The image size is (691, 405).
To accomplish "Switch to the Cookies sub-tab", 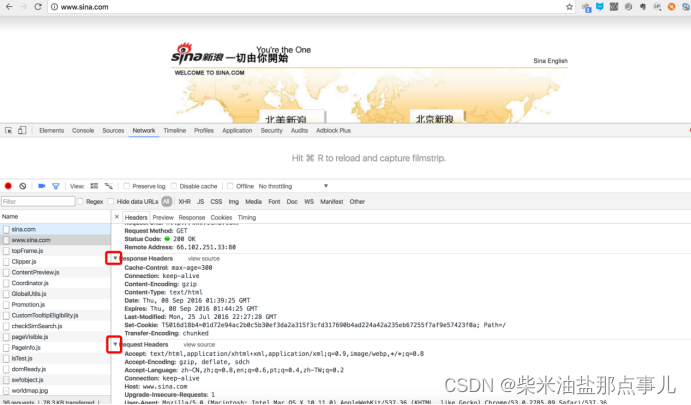I will (x=221, y=217).
